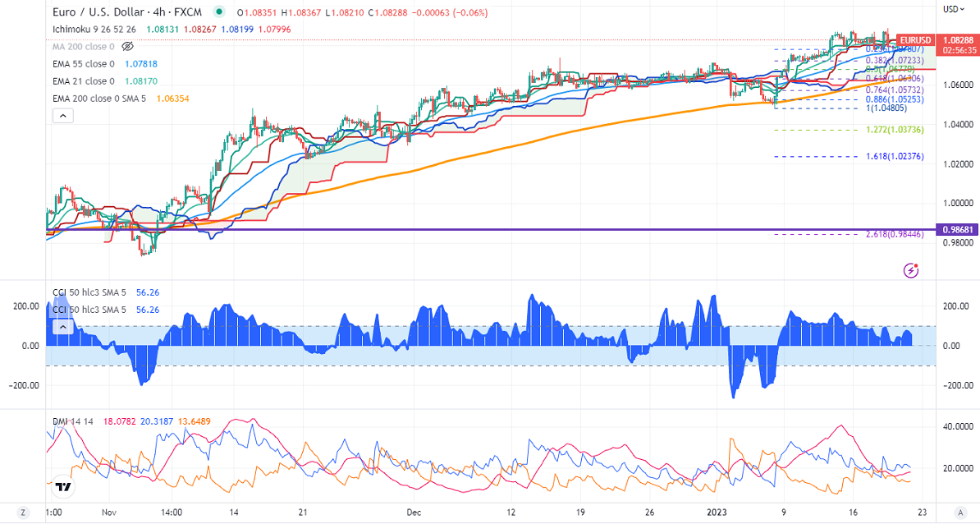This screenshot has width=980, height=524.
Task: Click the Z button left of time axis
Action: 23,513
